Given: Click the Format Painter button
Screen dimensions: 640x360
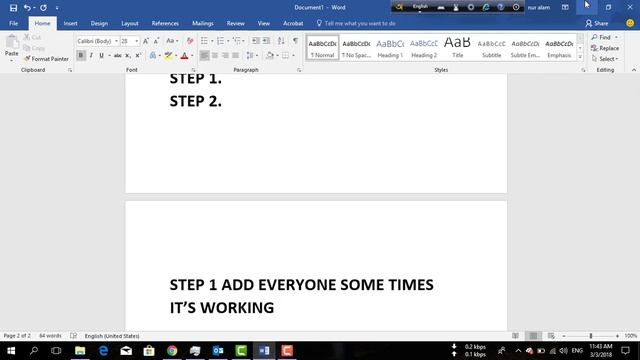Looking at the screenshot, I should [46, 59].
